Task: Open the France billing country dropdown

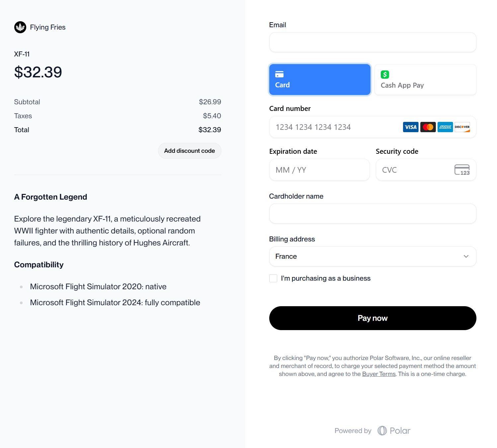Action: pos(373,256)
